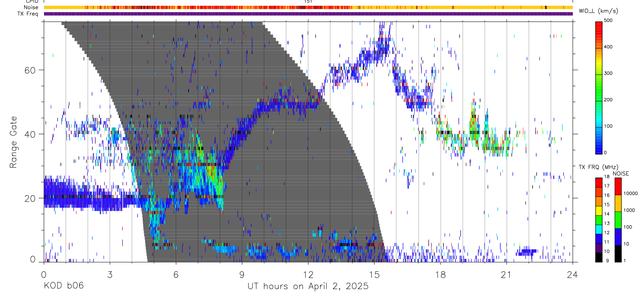The height and width of the screenshot is (297, 644).
Task: Click the '60' tick on the Range Gate axis
Action: pos(29,70)
